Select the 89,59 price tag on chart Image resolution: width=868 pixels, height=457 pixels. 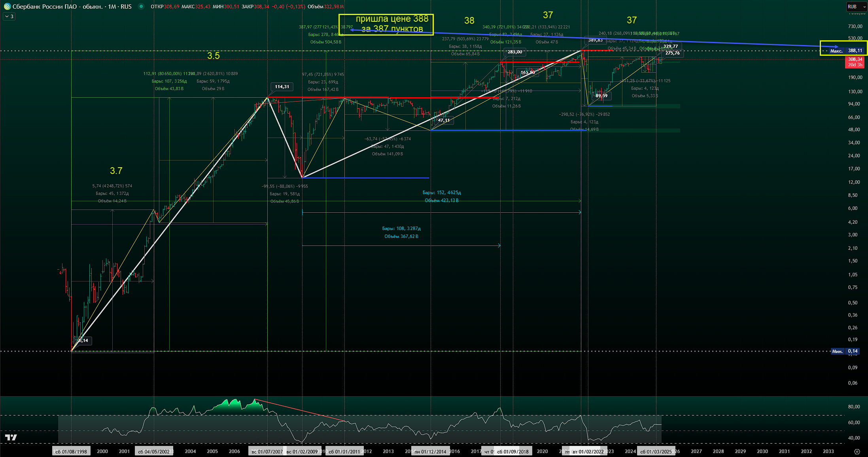pos(601,96)
